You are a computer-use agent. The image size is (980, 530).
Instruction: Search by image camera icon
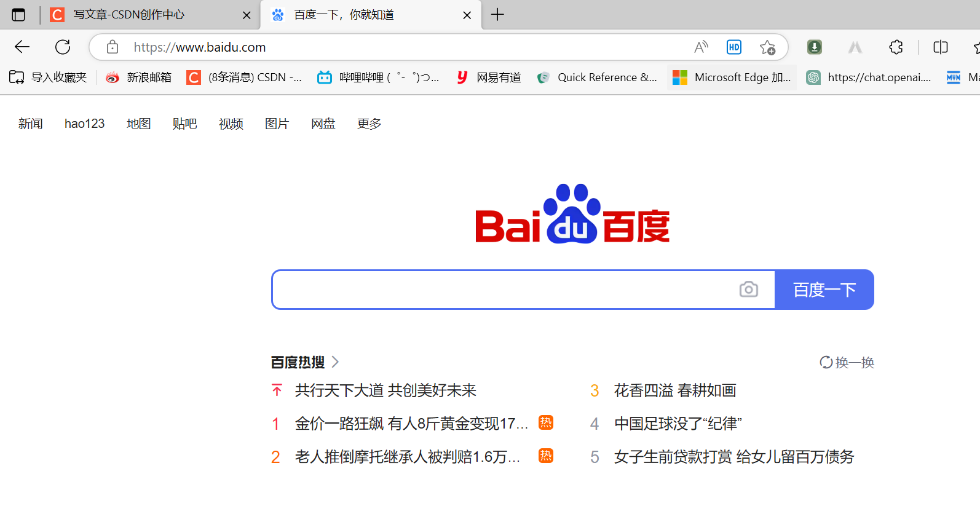click(x=748, y=289)
